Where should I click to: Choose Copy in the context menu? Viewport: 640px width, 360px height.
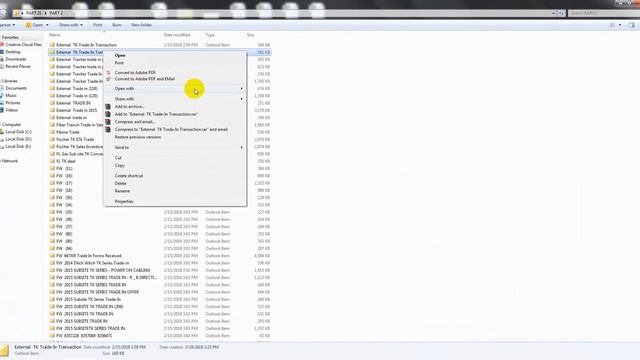click(119, 165)
